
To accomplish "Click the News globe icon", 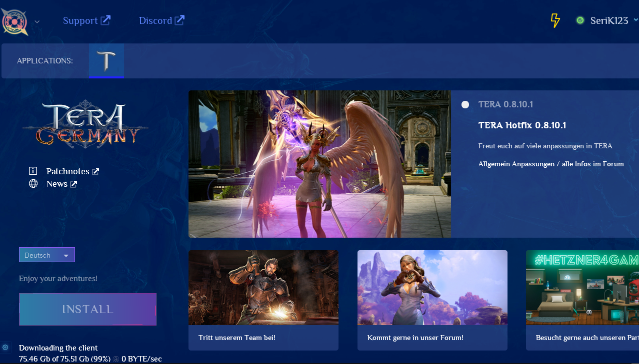I will coord(33,184).
